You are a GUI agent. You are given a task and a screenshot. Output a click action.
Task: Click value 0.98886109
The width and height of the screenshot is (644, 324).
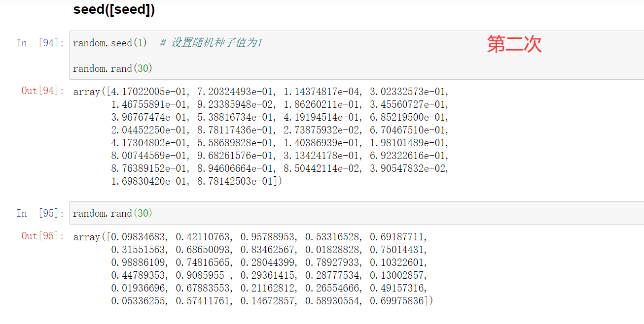(139, 262)
